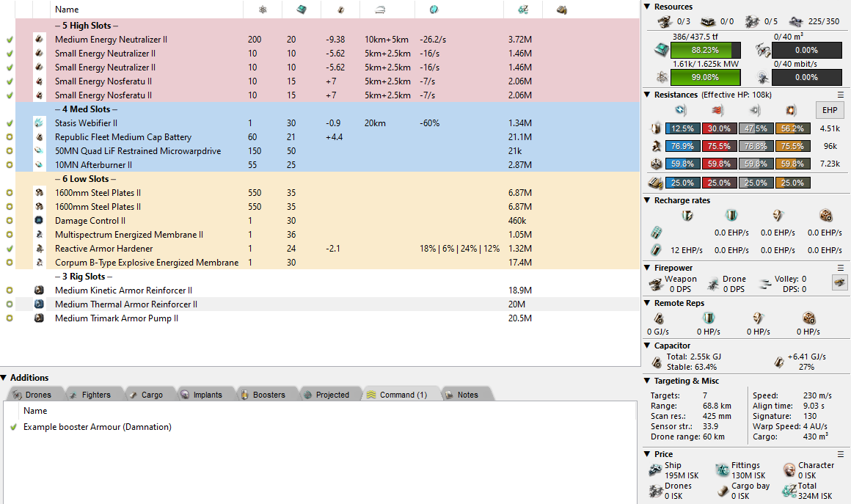This screenshot has width=851, height=504.
Task: Click the Powergrid column header icon
Action: 263,10
